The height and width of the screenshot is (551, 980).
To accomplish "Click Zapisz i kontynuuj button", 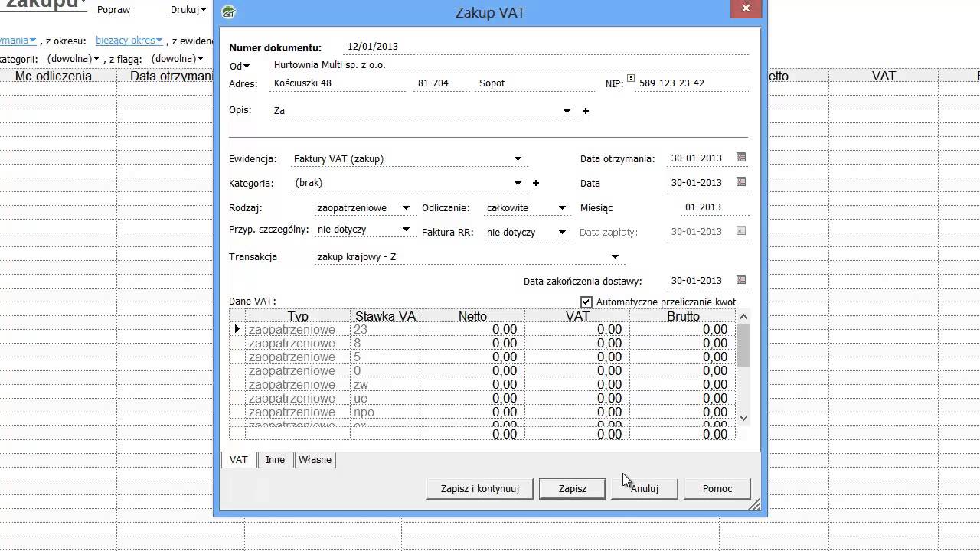I will 480,488.
